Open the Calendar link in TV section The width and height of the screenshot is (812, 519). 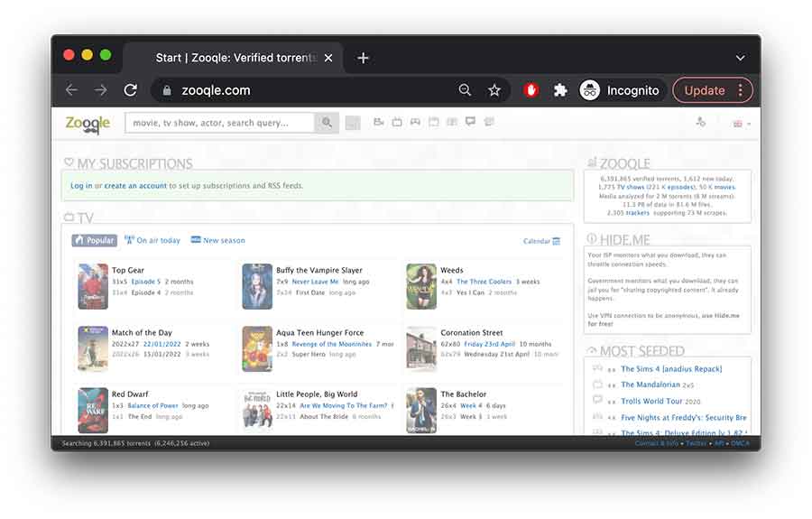click(x=541, y=241)
